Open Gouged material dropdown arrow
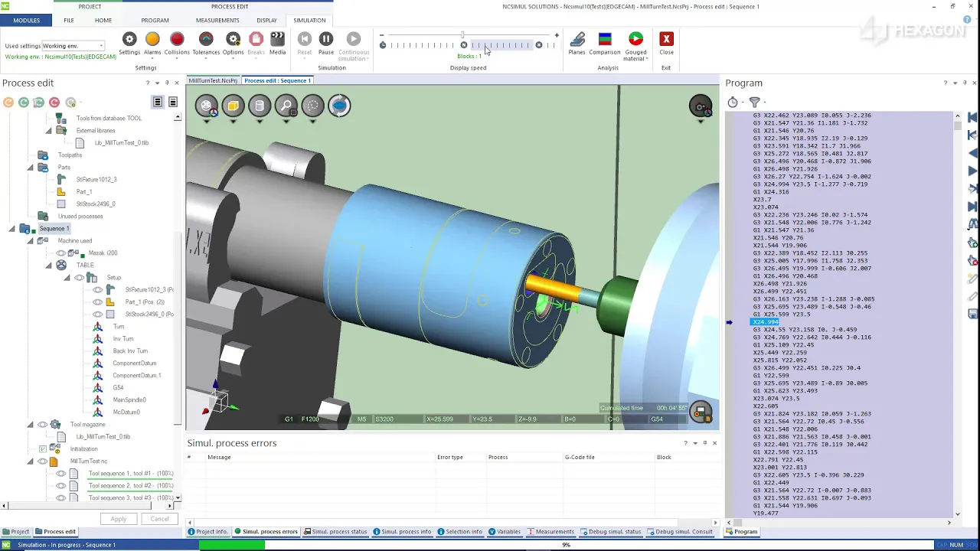This screenshot has height=551, width=980. point(647,59)
